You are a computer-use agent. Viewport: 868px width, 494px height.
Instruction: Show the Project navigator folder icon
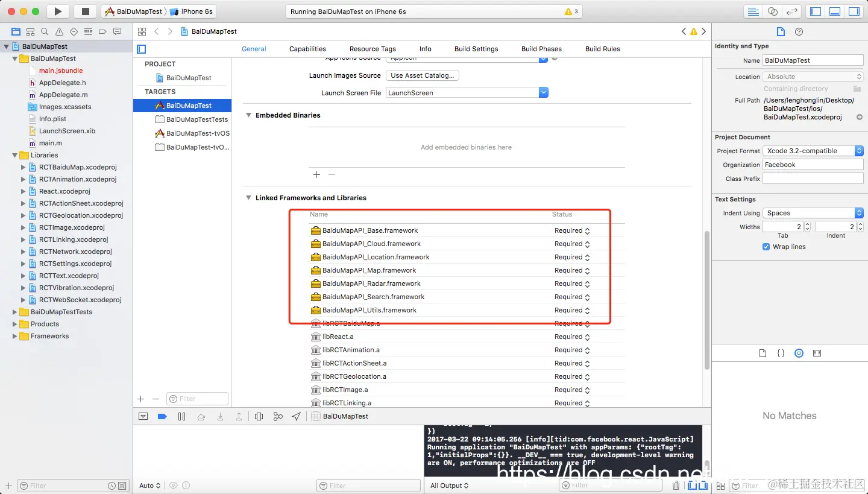(16, 31)
